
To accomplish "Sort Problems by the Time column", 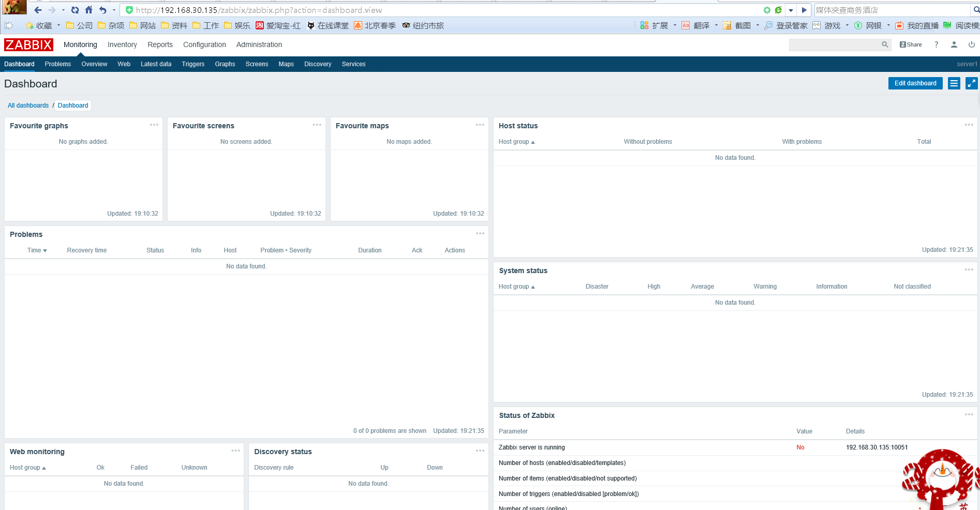I will tap(37, 250).
